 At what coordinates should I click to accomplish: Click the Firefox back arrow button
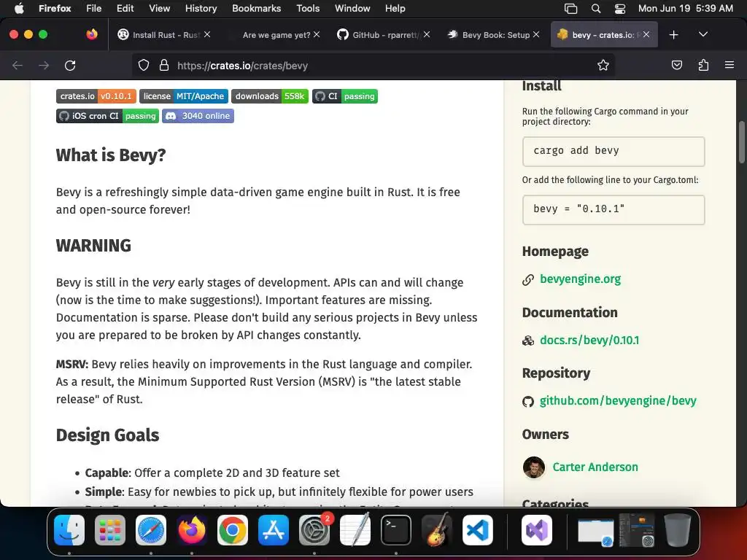pos(18,65)
